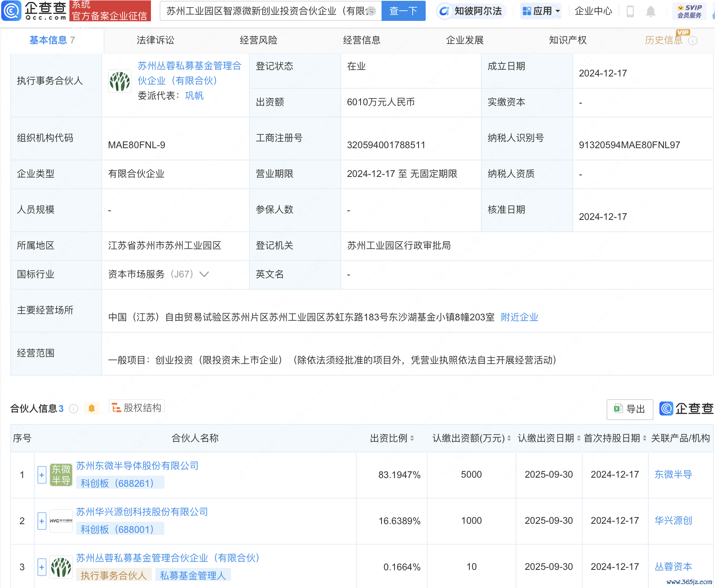Viewport: 715px width, 588px height.
Task: Click the 执行事务合伙人 tag in row 3
Action: click(114, 575)
